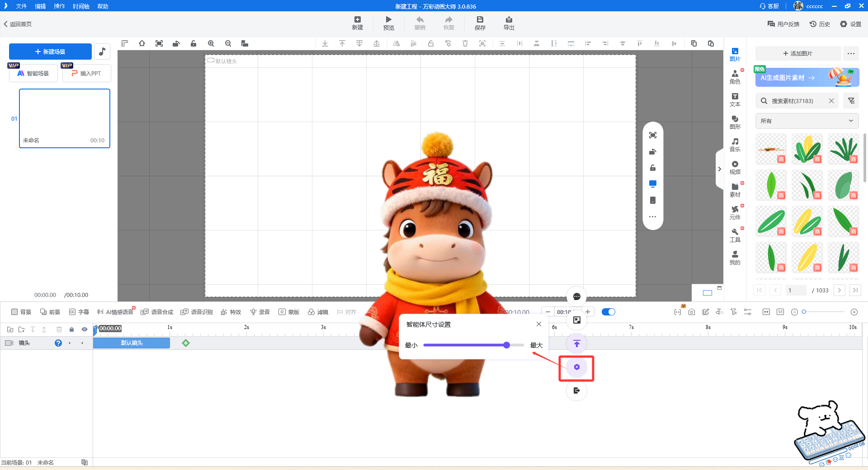This screenshot has width=868, height=470.
Task: Click the Export (导出) icon
Action: coord(509,23)
